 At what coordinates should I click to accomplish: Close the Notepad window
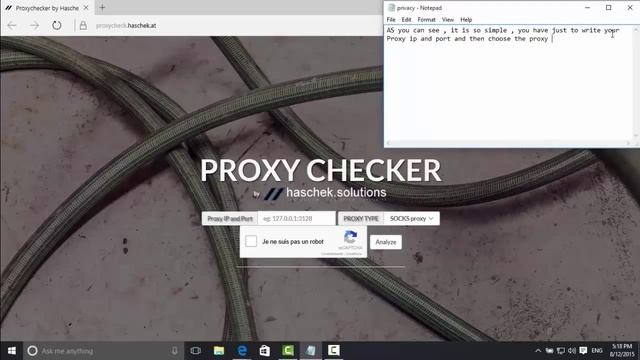coord(630,7)
